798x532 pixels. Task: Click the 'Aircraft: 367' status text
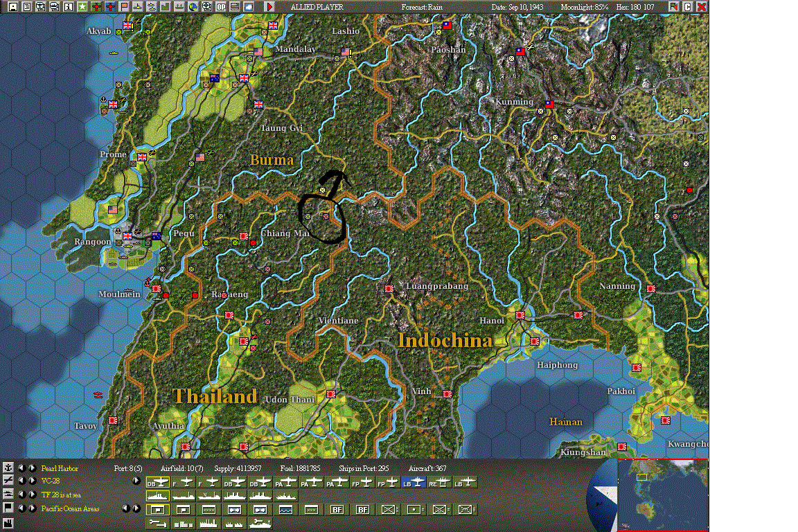(427, 468)
